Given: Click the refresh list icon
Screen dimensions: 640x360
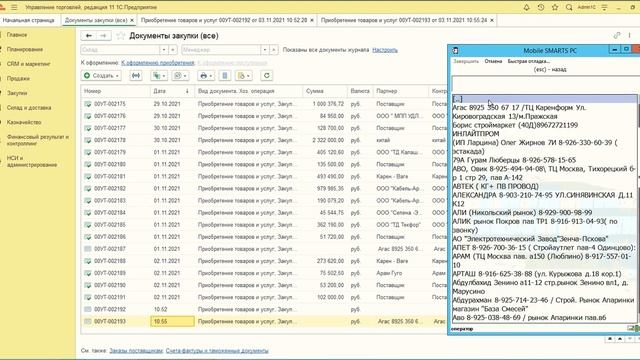Looking at the screenshot, I should pyautogui.click(x=267, y=76).
